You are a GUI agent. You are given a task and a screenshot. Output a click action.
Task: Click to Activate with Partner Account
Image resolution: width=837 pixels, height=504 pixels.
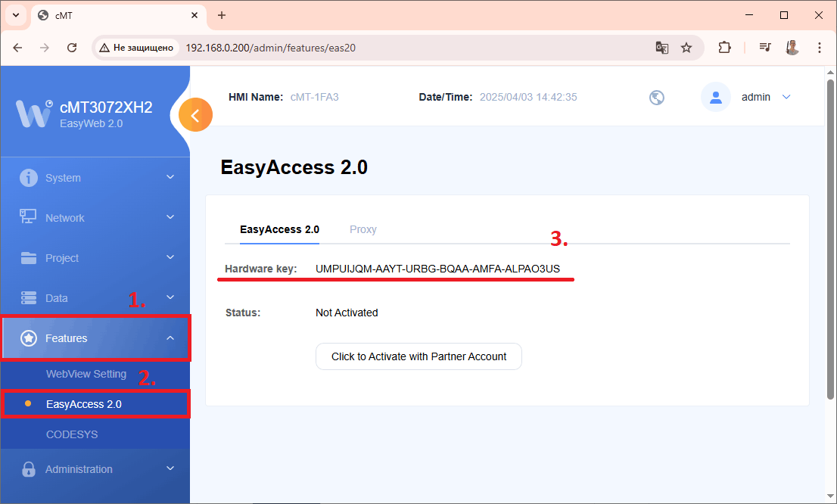(x=418, y=356)
